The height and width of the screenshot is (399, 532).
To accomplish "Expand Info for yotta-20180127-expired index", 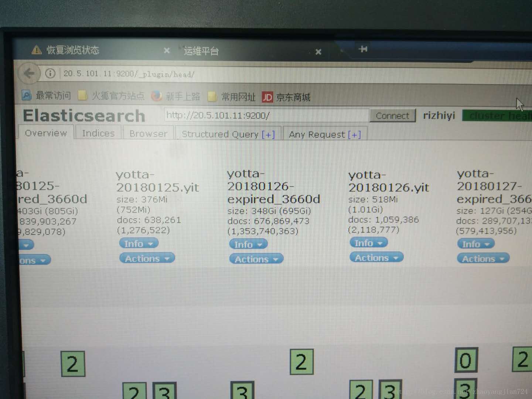I will [x=476, y=244].
